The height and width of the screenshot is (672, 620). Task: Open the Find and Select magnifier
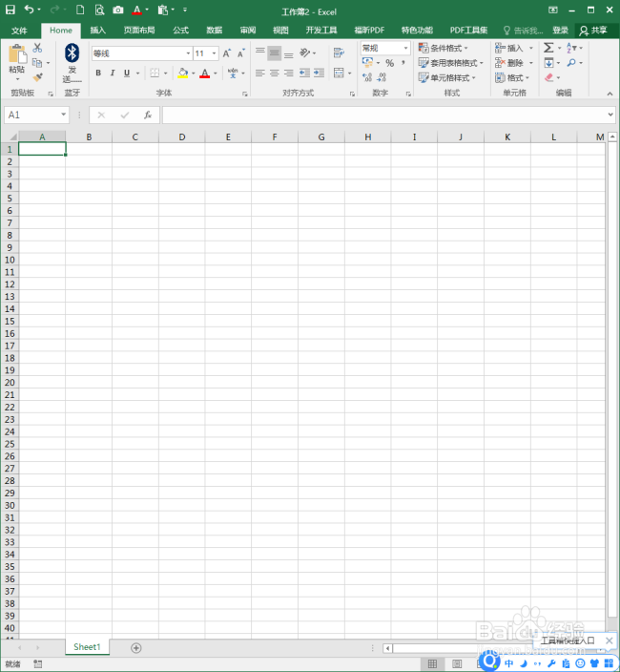point(571,63)
